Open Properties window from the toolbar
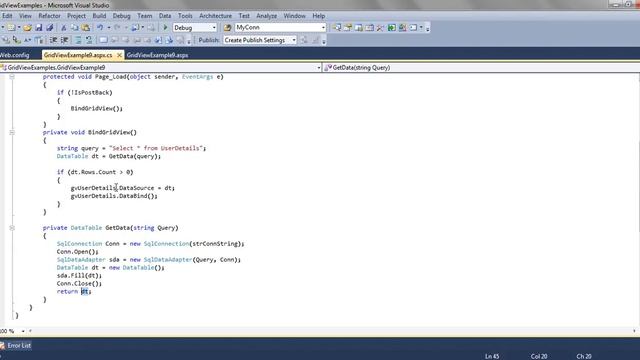 coord(347,28)
